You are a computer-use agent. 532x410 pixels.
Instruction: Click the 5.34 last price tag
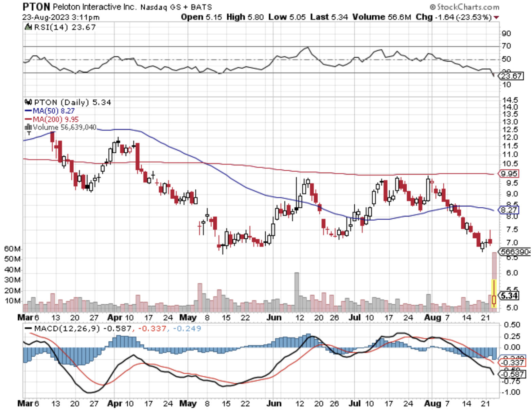point(509,295)
